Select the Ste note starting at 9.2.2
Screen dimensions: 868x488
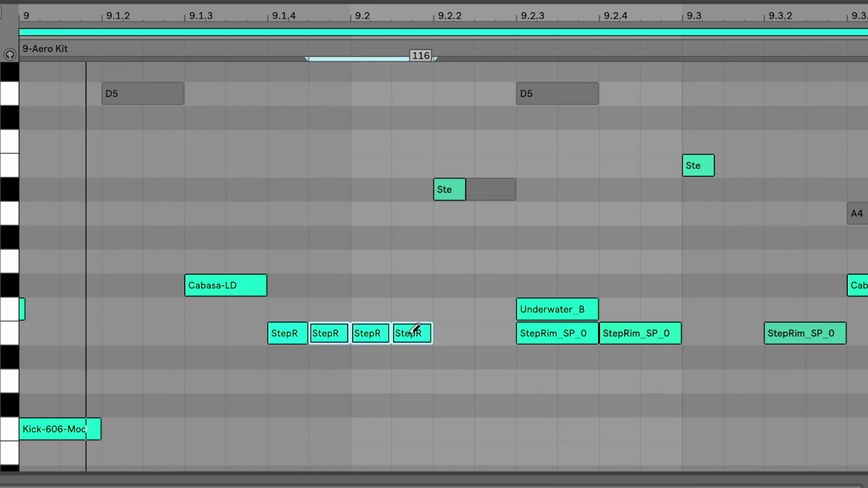tap(449, 189)
